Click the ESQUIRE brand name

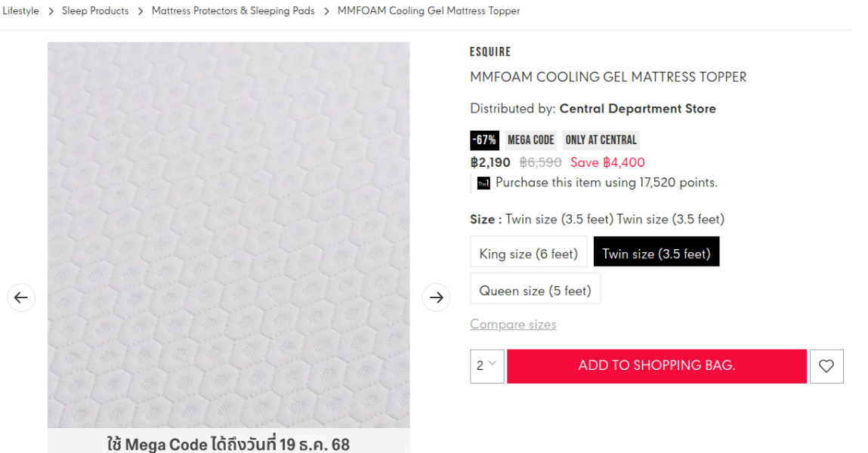point(490,52)
